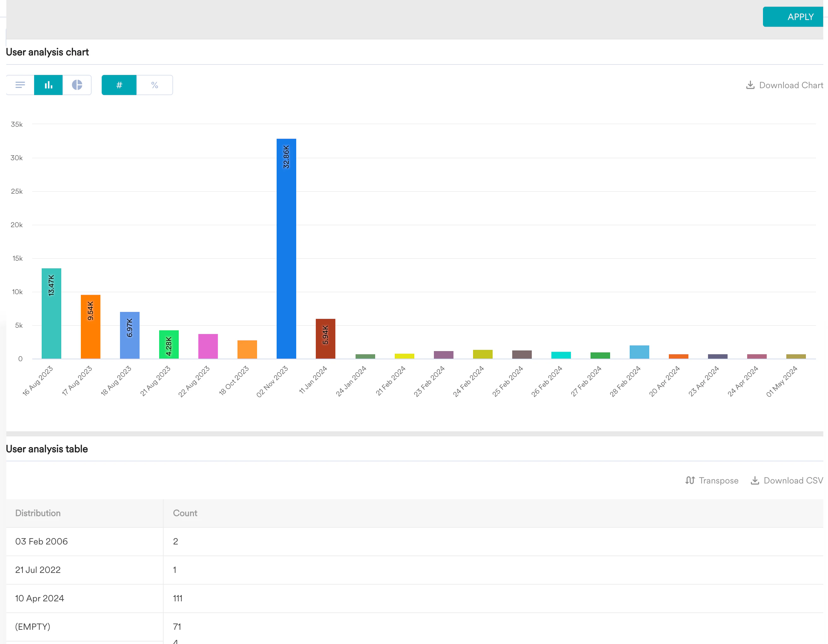Select the 03 Feb 2006 table row
Screen dimensions: 828x644
tap(41, 542)
